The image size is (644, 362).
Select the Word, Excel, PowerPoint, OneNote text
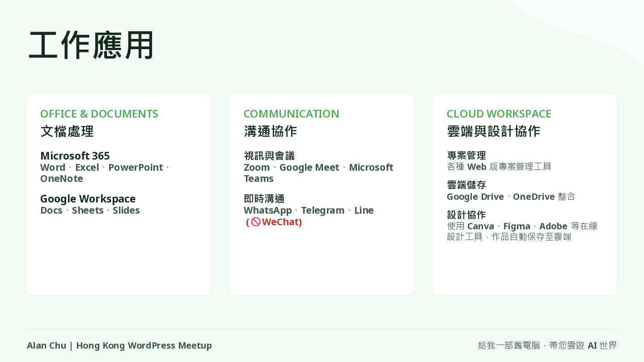pyautogui.click(x=106, y=173)
